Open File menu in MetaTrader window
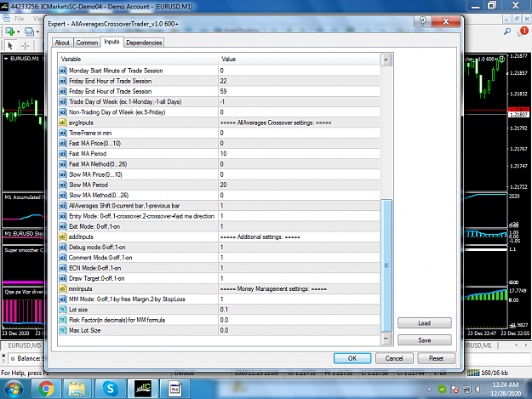The height and width of the screenshot is (399, 532). pyautogui.click(x=19, y=19)
